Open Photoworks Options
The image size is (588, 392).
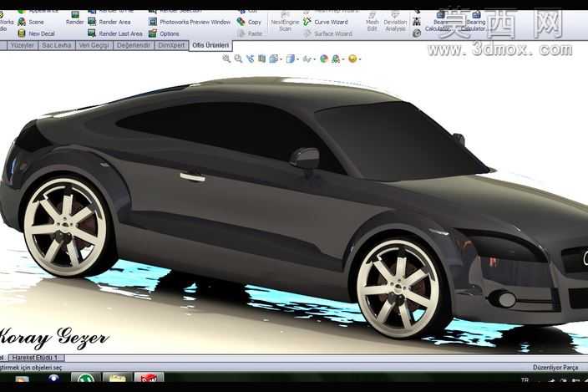(164, 33)
